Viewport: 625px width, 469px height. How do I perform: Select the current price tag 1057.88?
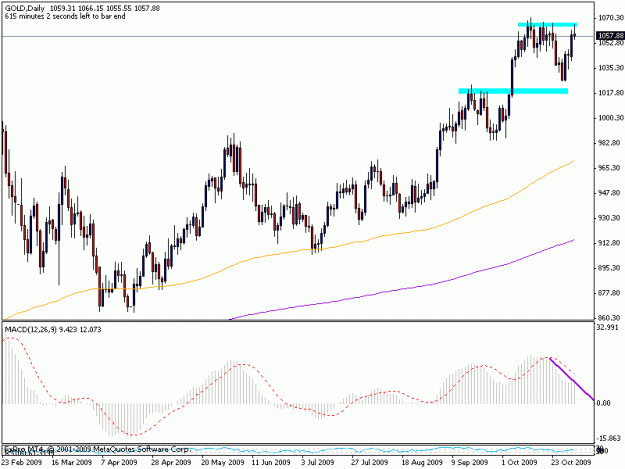click(610, 36)
